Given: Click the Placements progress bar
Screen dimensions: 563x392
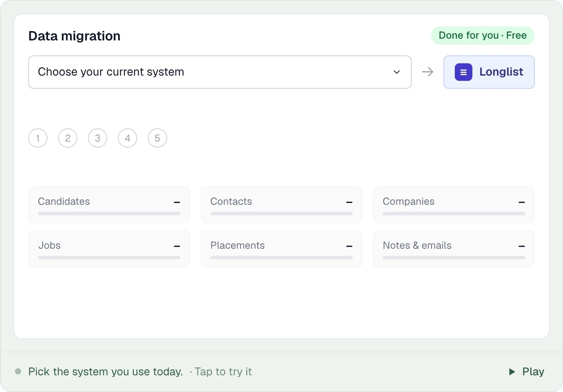Looking at the screenshot, I should pyautogui.click(x=281, y=258).
